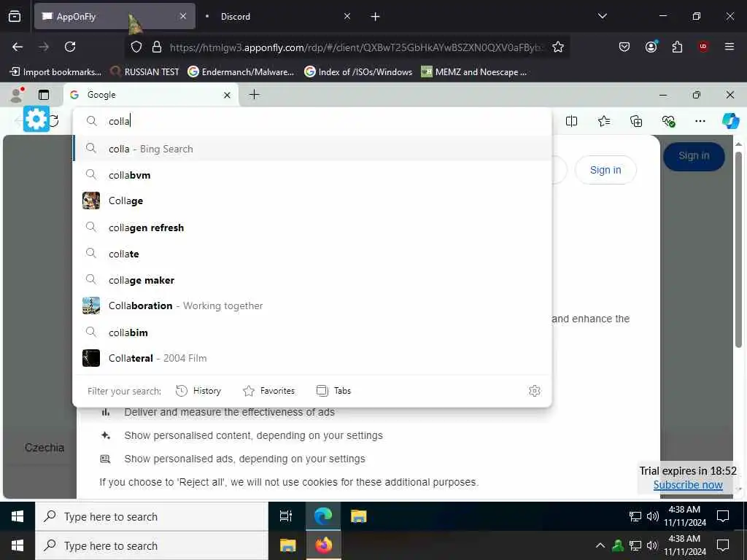Go back in Firefox
The image size is (747, 560).
pos(18,47)
